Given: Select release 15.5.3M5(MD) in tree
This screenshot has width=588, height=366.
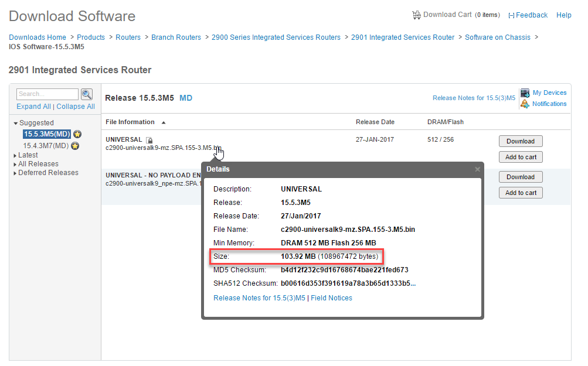Looking at the screenshot, I should click(x=47, y=134).
